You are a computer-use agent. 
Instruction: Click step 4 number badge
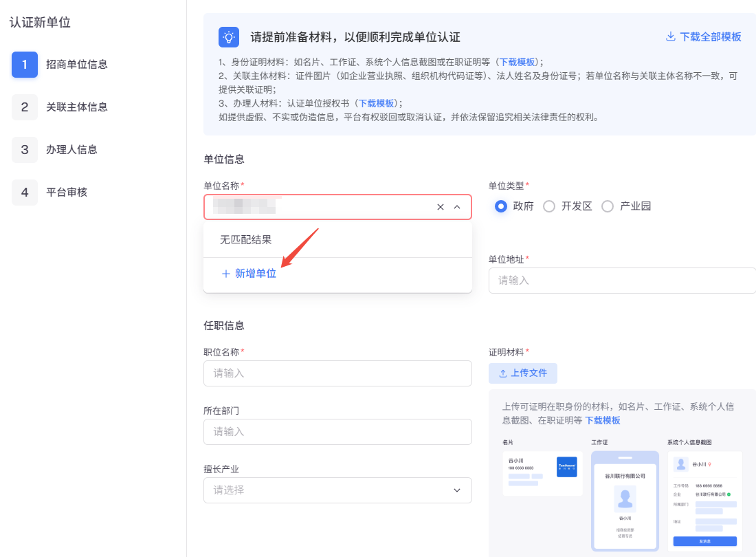[25, 193]
